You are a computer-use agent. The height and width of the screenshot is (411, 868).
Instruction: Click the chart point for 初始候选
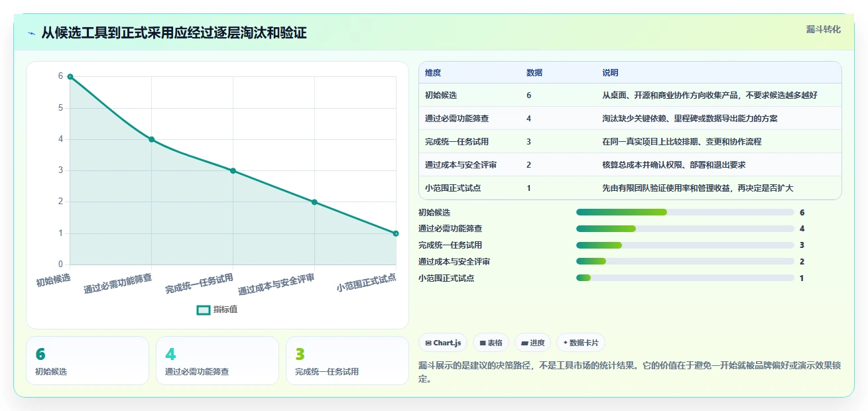70,77
